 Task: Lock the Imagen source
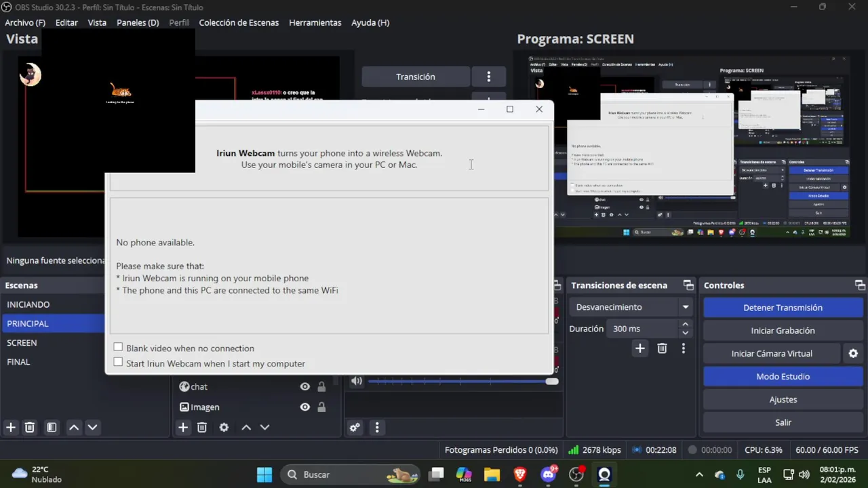[321, 407]
